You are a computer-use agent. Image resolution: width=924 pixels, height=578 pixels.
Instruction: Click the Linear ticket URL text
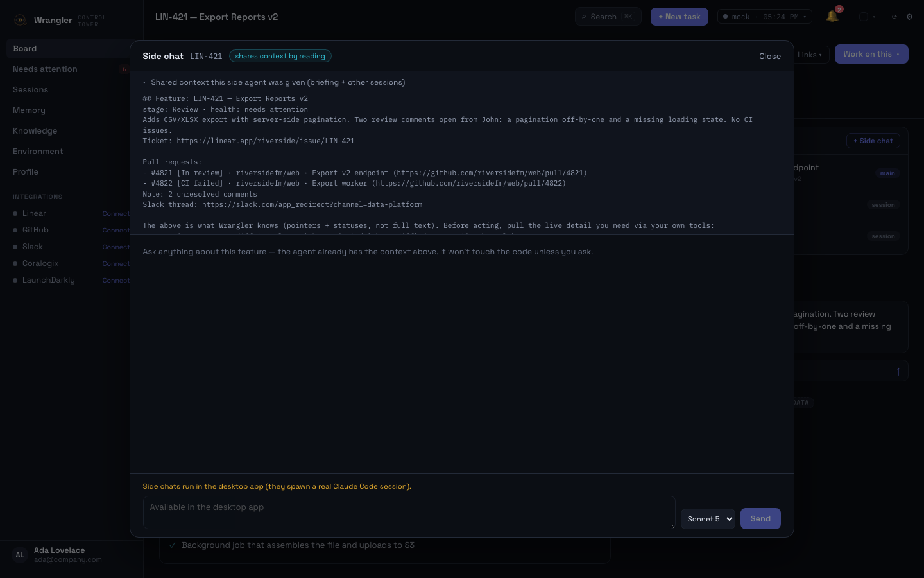pyautogui.click(x=266, y=141)
